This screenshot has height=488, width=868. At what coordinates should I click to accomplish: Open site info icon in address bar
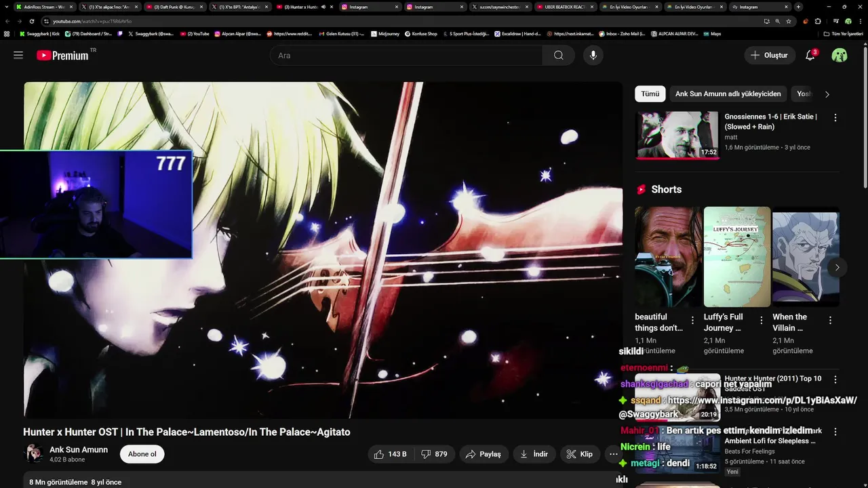(x=46, y=21)
